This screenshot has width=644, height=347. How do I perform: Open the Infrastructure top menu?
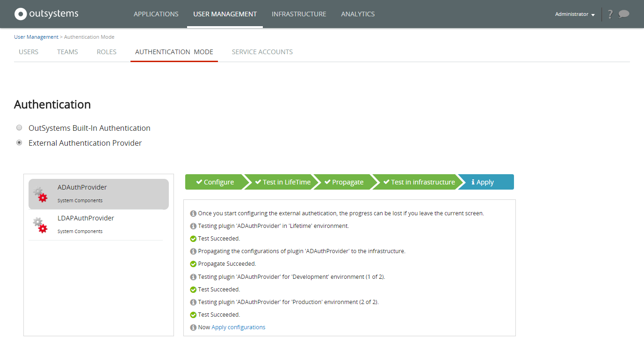point(299,14)
